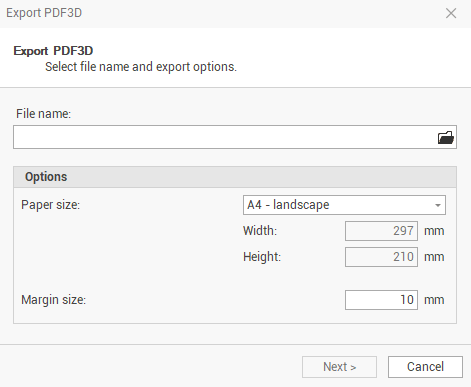Open the A4 - landscape paper size combo box

tap(344, 205)
